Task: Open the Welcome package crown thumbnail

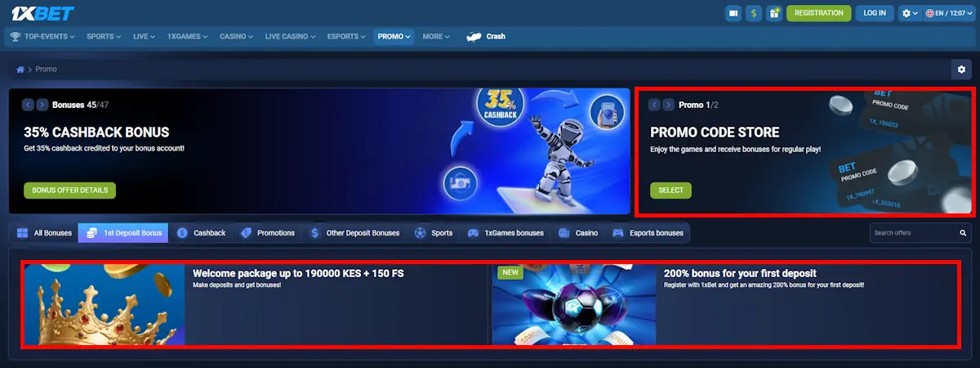Action: point(105,304)
